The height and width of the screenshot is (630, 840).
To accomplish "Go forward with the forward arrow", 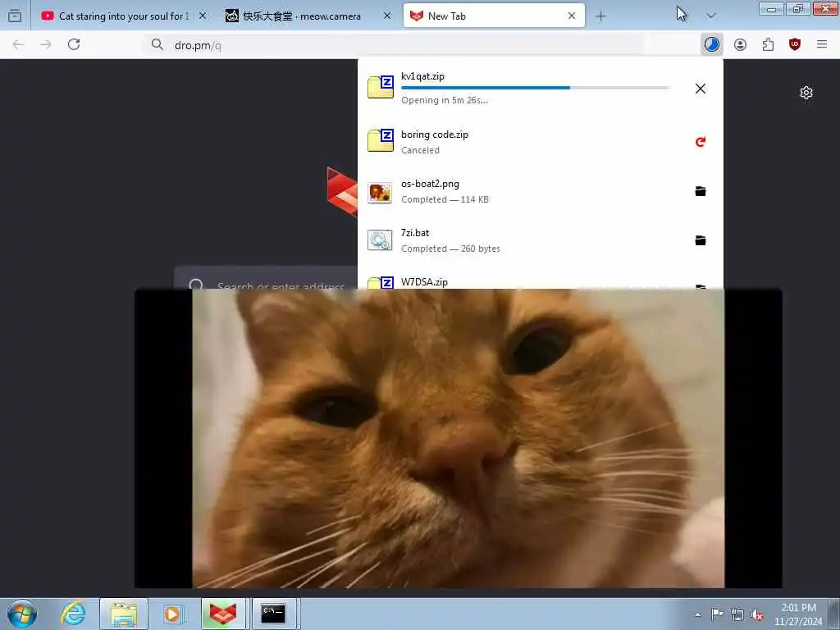I will pos(46,44).
